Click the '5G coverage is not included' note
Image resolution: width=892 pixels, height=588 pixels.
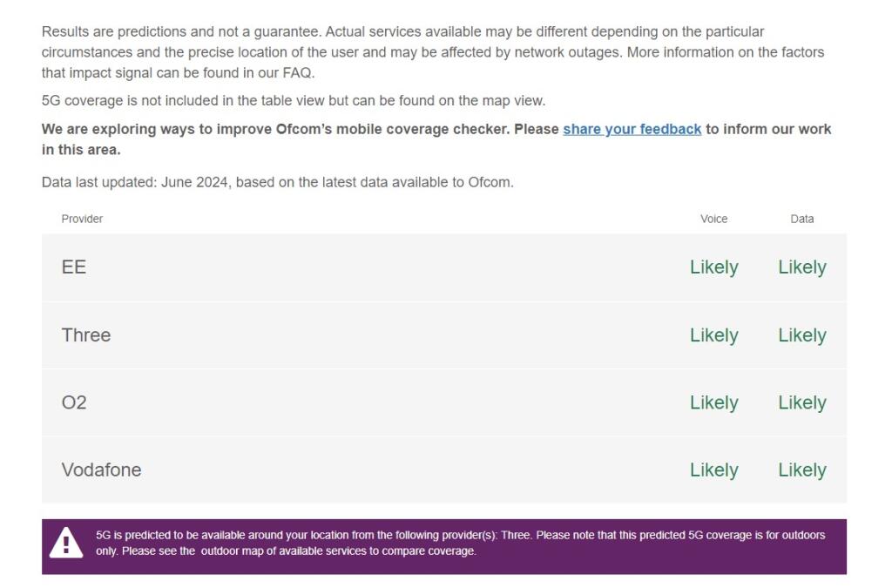294,100
